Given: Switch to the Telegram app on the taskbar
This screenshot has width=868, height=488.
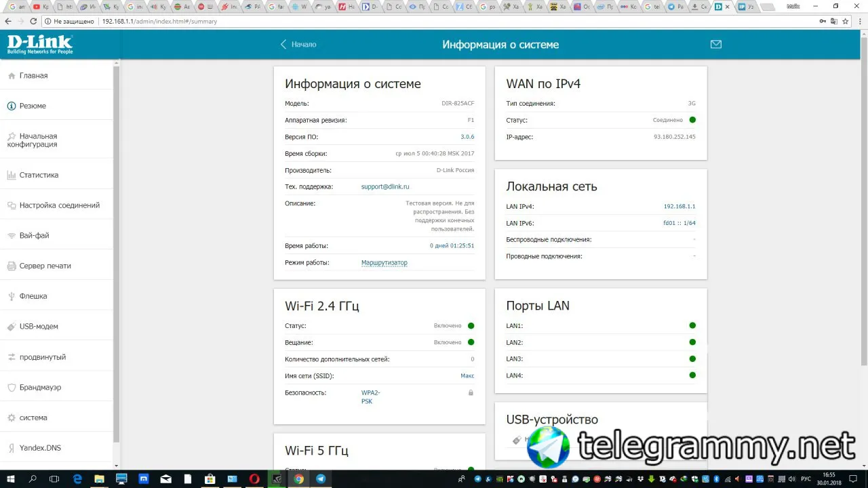Looking at the screenshot, I should click(321, 479).
